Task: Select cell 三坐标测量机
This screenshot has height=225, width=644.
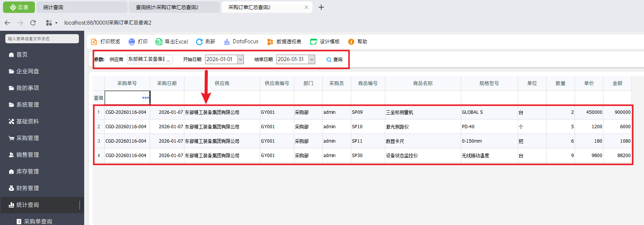Action: 423,112
